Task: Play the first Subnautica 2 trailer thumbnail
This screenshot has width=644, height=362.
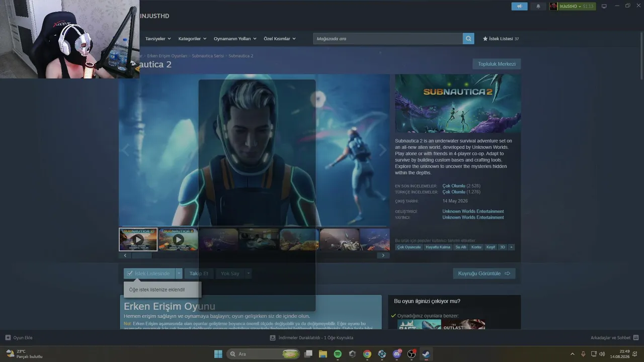Action: click(138, 239)
